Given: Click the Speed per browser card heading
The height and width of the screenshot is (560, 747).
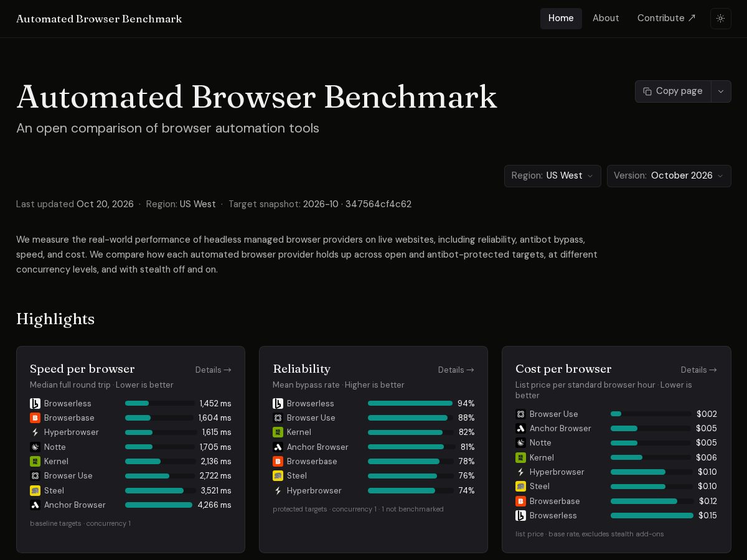Looking at the screenshot, I should (82, 369).
